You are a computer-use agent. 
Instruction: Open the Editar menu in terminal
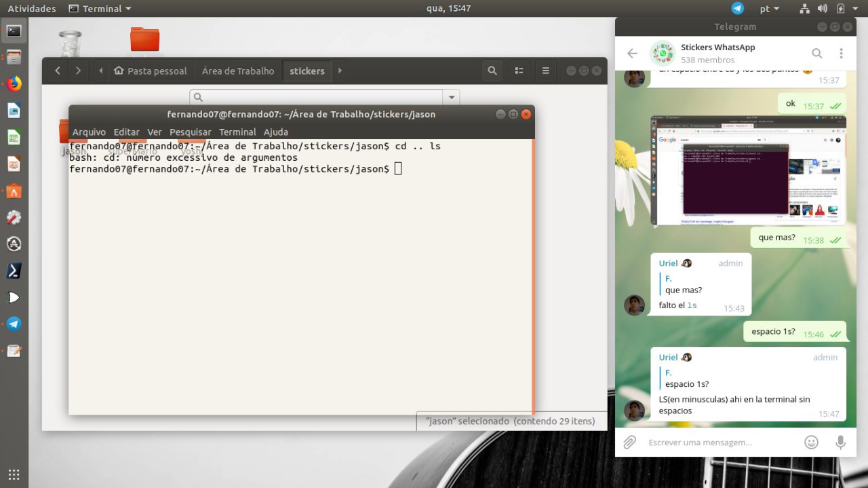coord(126,132)
